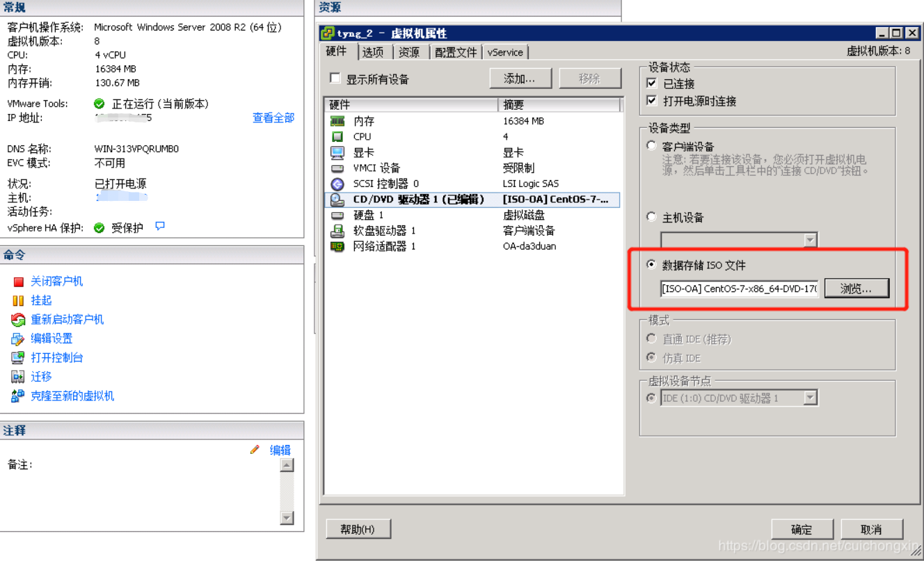The width and height of the screenshot is (924, 561).
Task: Open the host device dropdown
Action: click(x=810, y=241)
